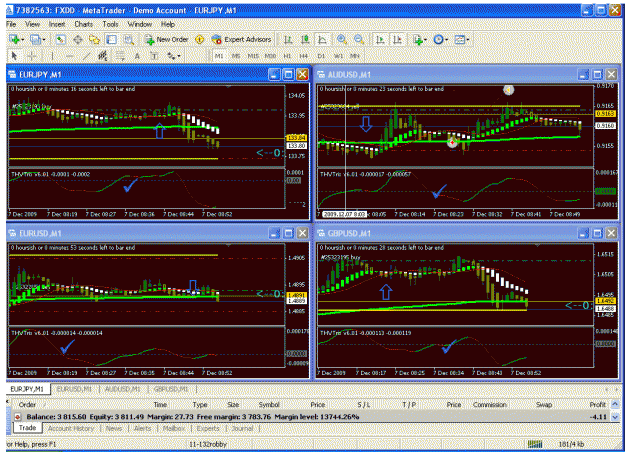
Task: Open the Market Watch window icon
Action: click(x=61, y=39)
